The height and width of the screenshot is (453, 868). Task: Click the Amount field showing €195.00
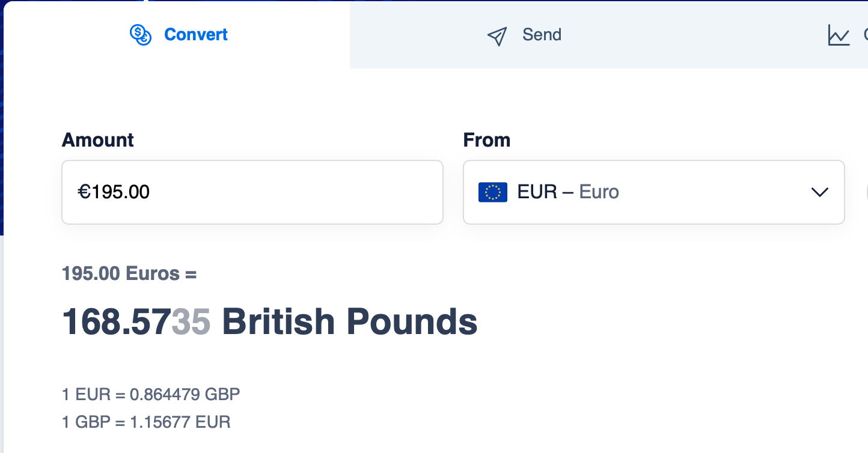[252, 192]
